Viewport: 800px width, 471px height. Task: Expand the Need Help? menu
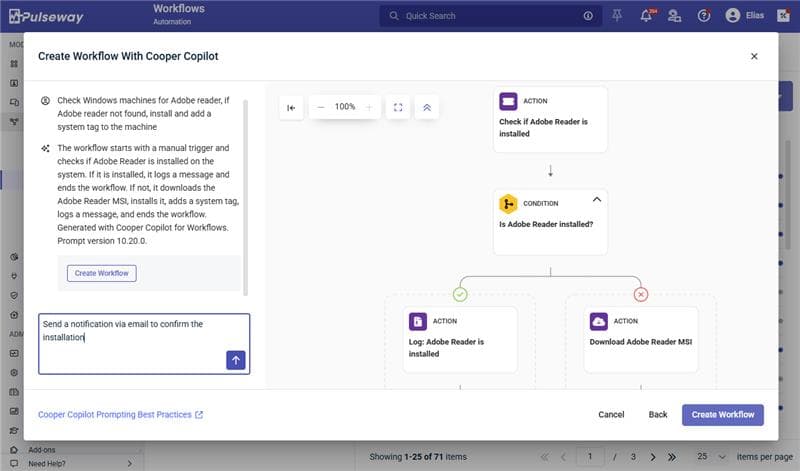click(x=80, y=463)
